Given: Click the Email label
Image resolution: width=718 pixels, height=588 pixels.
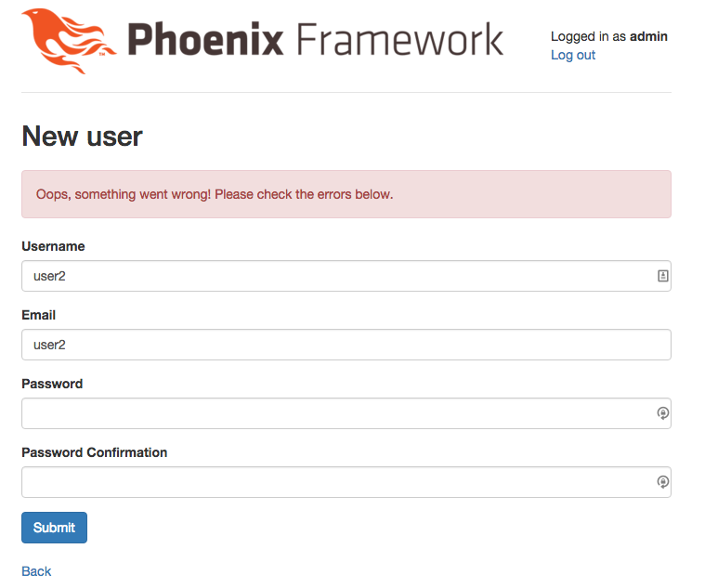Looking at the screenshot, I should click(39, 315).
